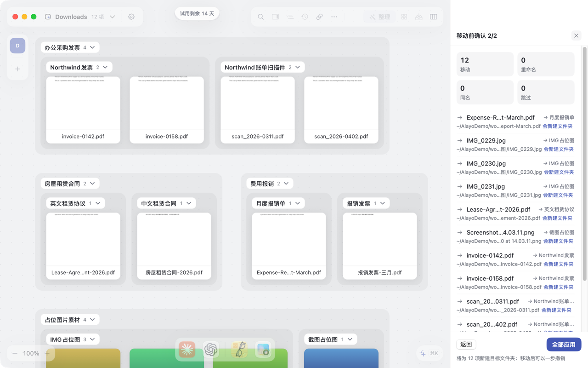Select the scan_2026-0311.pdf thumbnail
The image size is (588, 368).
pos(258,110)
